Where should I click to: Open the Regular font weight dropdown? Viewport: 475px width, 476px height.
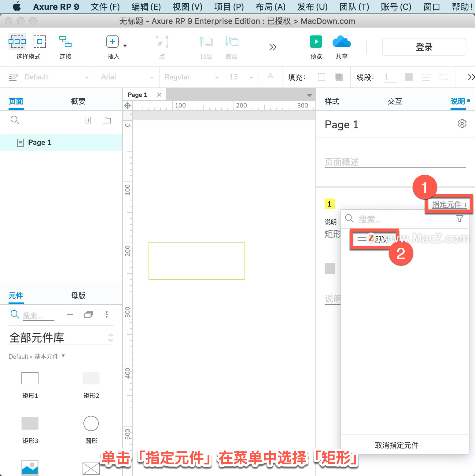point(191,77)
